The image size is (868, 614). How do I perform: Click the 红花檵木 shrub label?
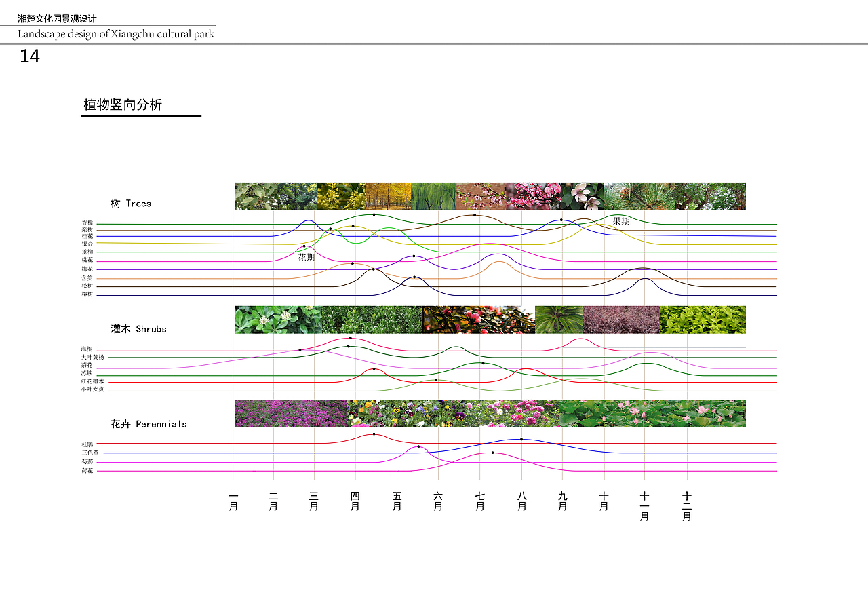(93, 381)
